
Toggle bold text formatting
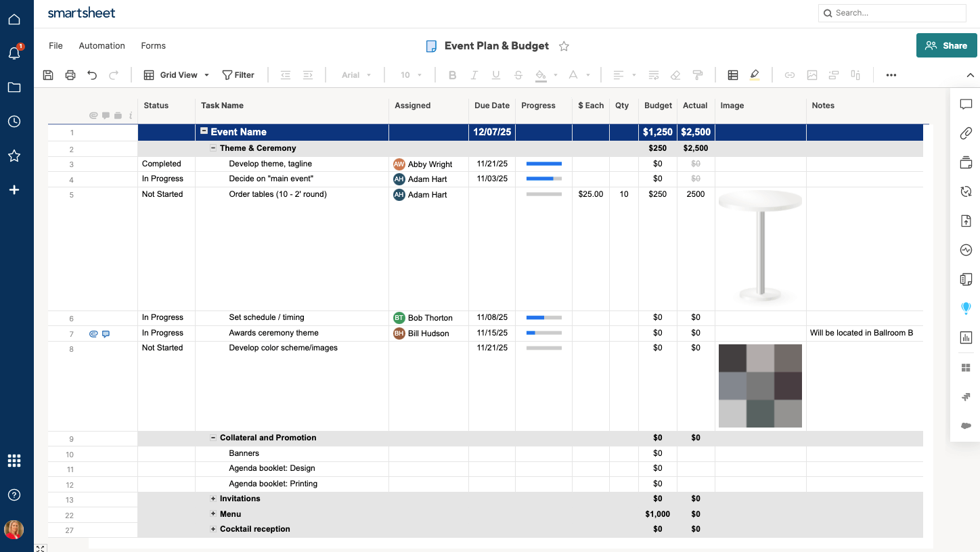(x=453, y=75)
